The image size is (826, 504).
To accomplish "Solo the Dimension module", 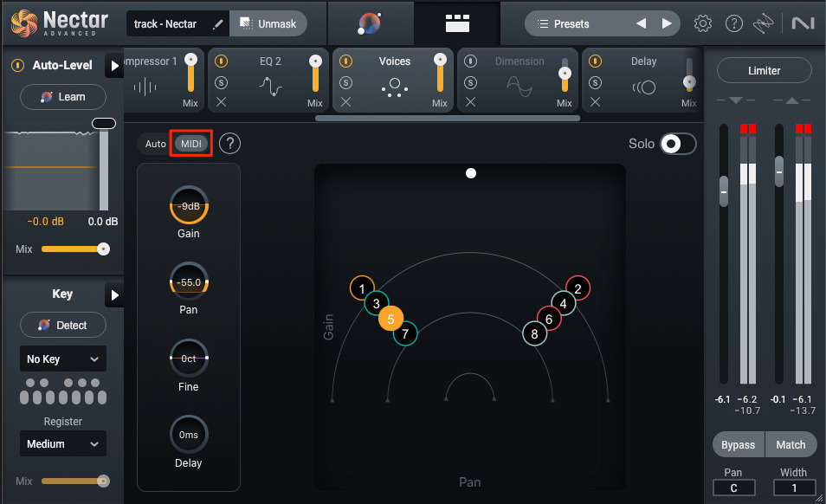I will (x=470, y=82).
